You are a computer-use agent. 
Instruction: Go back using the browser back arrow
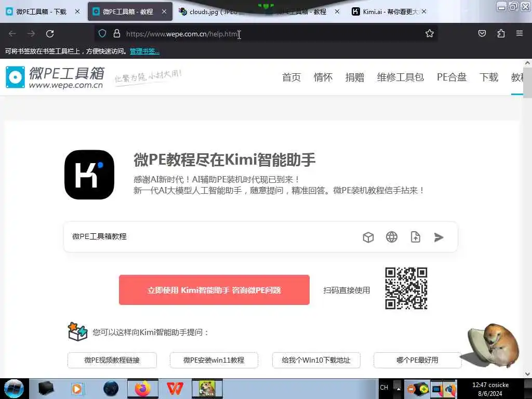[12, 34]
